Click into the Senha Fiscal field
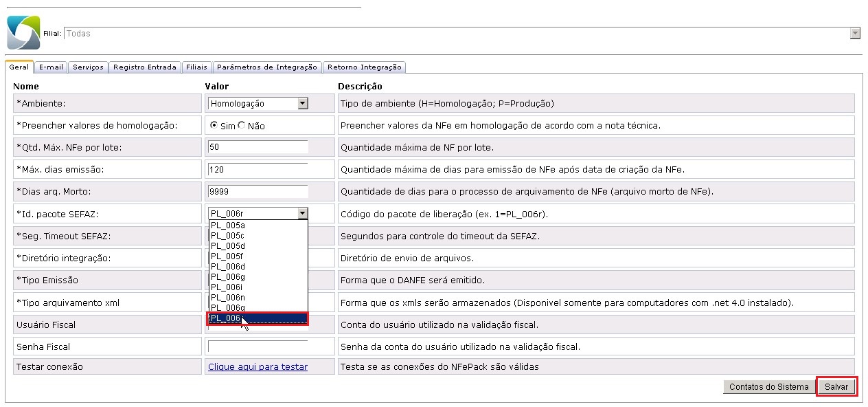Screen dimensions: 868x407 [x=258, y=346]
